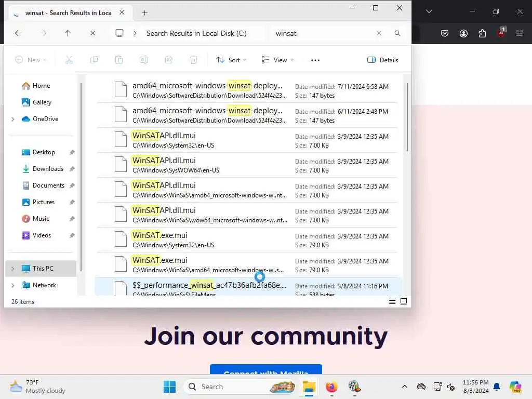
Task: Expand the This PC tree node
Action: [x=13, y=269]
